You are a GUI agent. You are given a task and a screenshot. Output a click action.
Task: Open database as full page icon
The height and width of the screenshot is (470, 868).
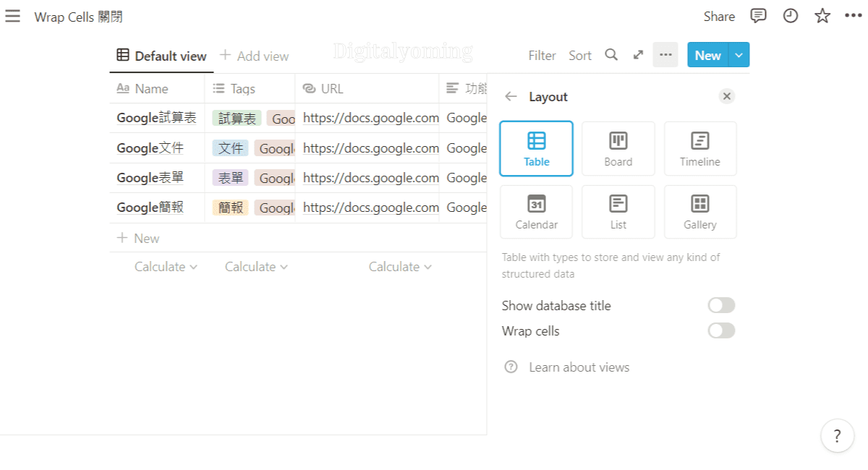click(638, 55)
